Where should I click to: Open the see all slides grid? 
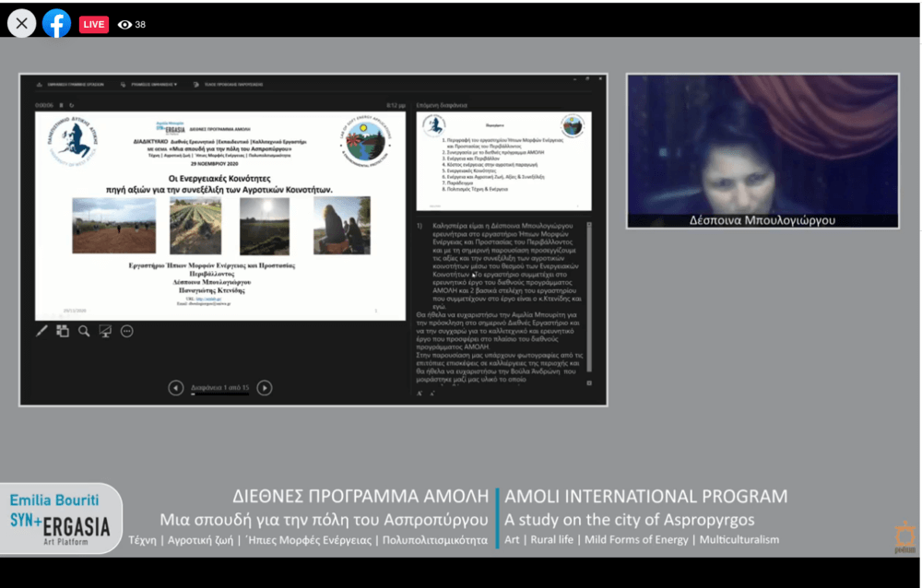tap(63, 331)
